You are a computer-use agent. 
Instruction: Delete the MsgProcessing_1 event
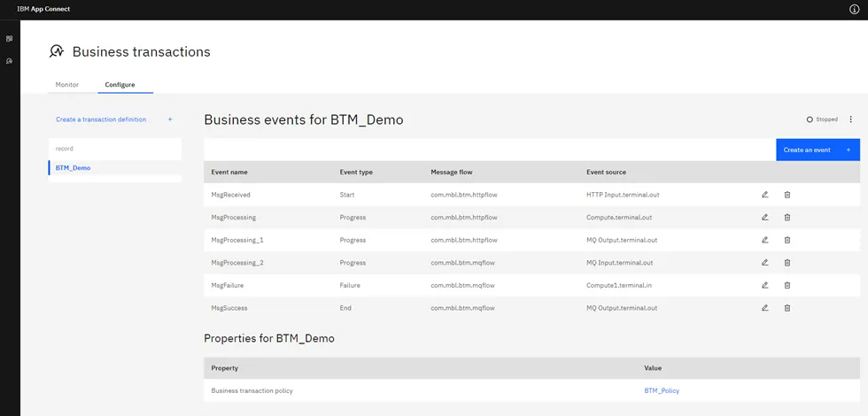(x=787, y=240)
